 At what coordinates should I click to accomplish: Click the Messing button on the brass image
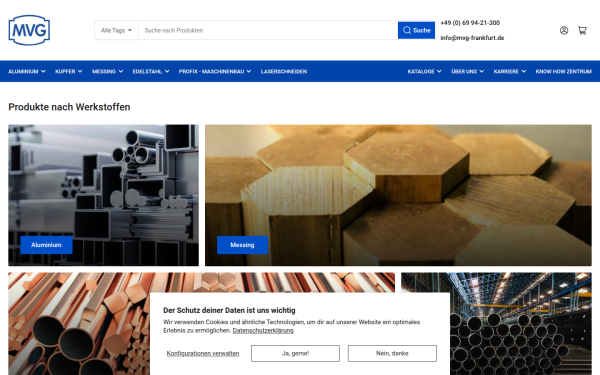point(242,245)
